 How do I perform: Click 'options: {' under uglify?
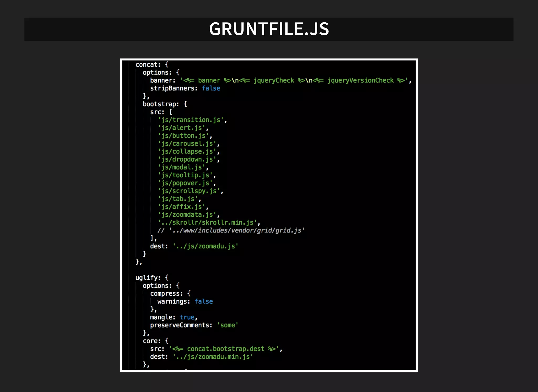pos(161,285)
